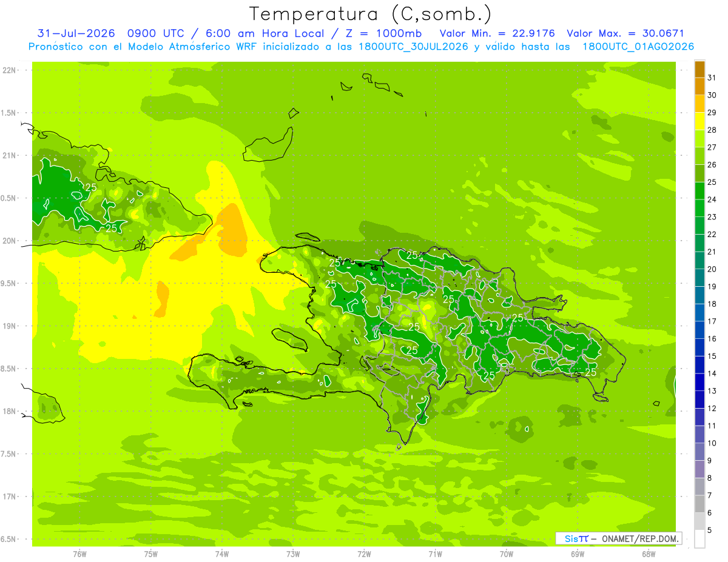Click the '71W' longitude axis label
The height and width of the screenshot is (562, 728).
[x=435, y=555]
